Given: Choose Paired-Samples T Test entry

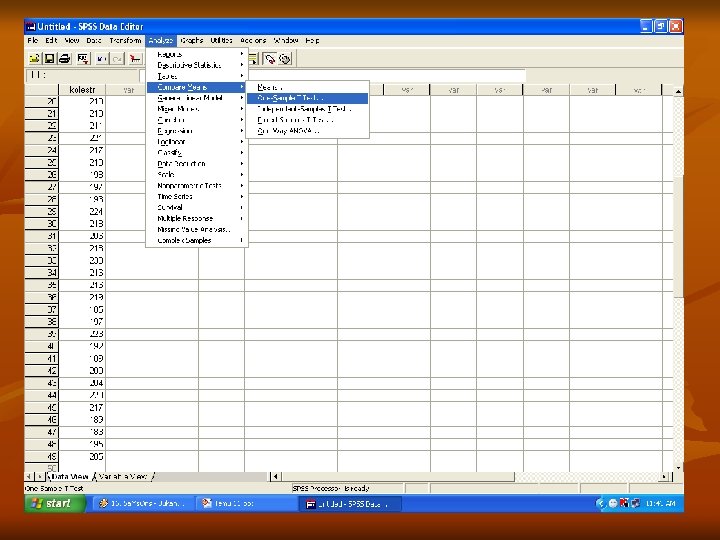Looking at the screenshot, I should [307, 120].
